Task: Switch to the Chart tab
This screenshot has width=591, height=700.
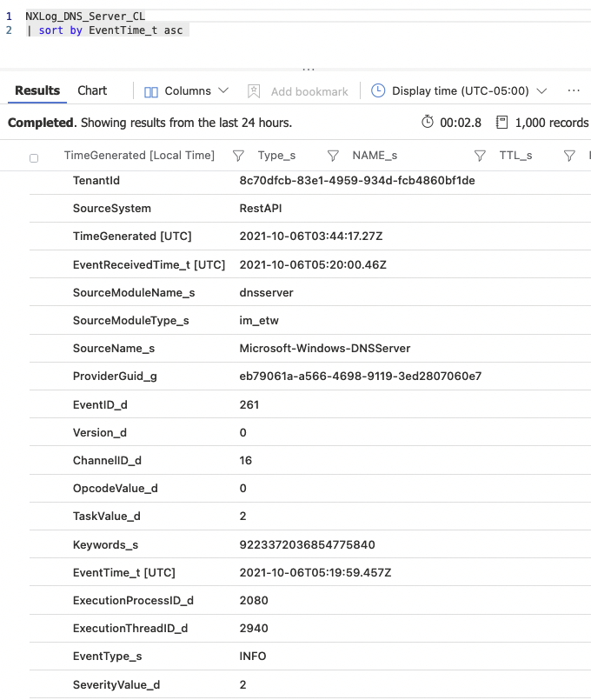Action: (92, 90)
